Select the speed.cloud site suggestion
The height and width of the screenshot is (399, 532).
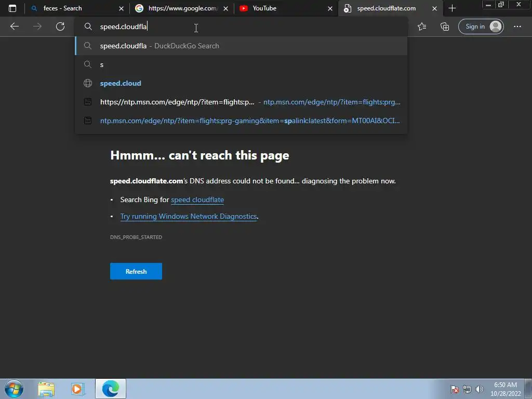241,83
